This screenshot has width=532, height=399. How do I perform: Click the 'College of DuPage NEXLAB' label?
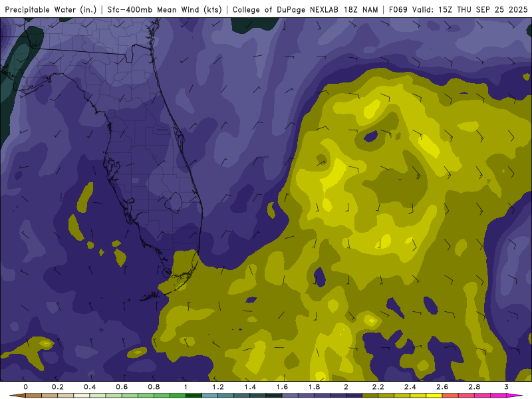[x=285, y=10]
